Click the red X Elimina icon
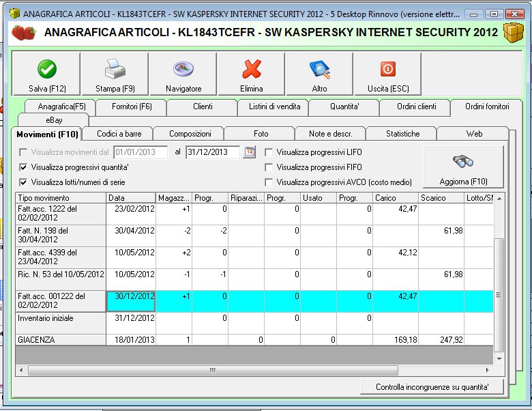Viewport: 532px width, 411px height. coord(252,69)
